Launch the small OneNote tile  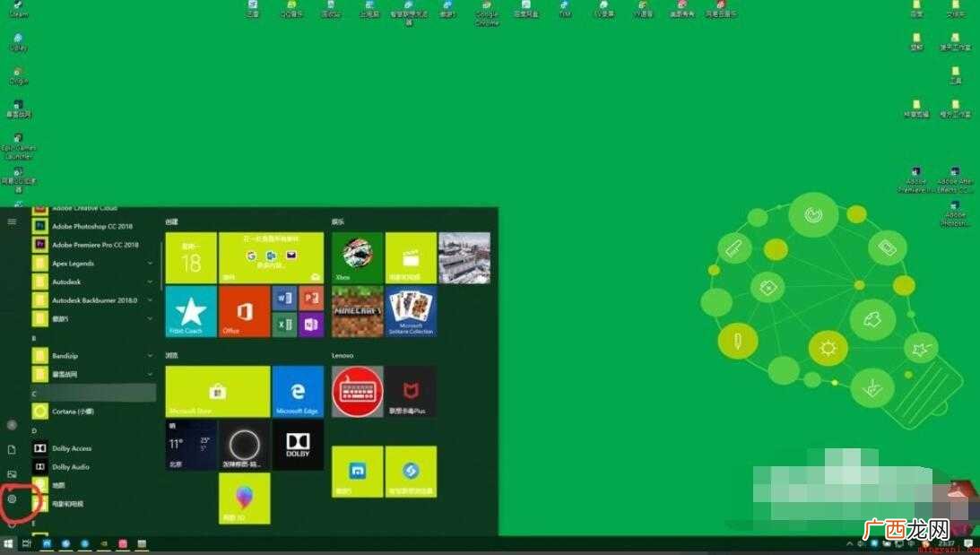[x=311, y=325]
